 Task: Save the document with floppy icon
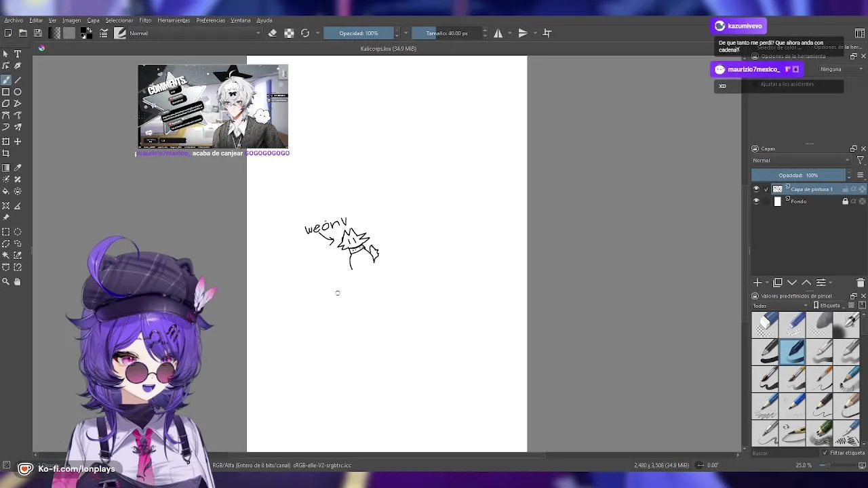[38, 33]
